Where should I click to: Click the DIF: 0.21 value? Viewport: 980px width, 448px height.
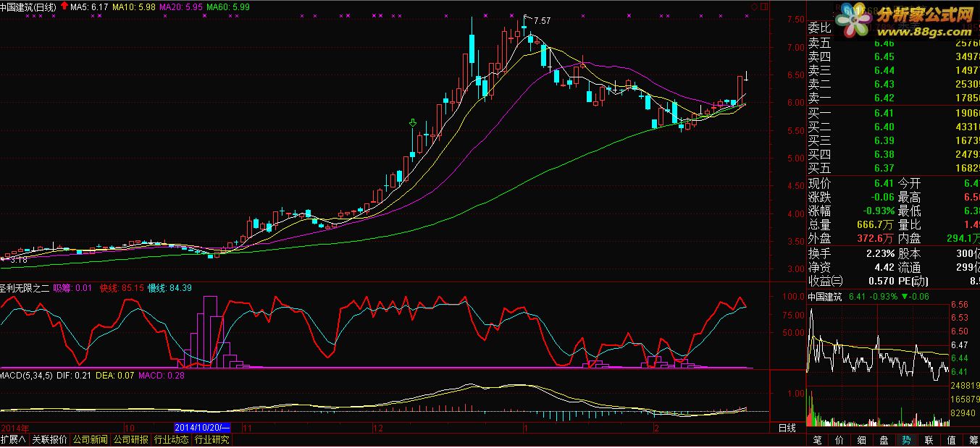[74, 375]
